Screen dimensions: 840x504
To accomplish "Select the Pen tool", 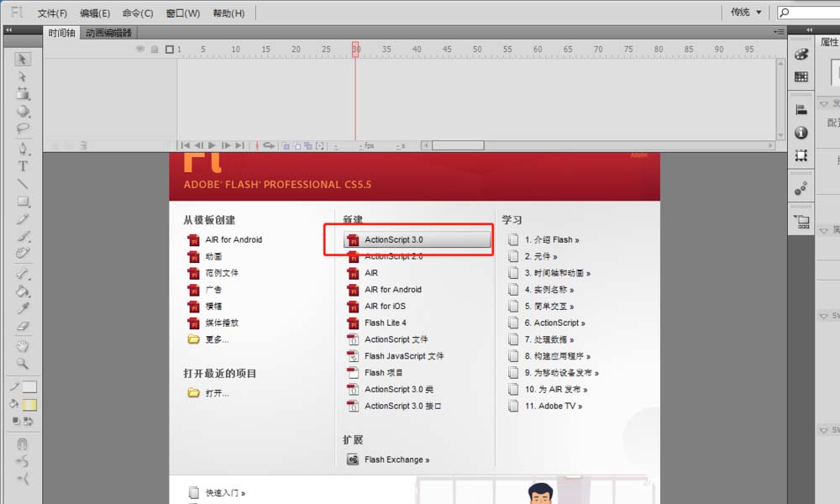I will [x=22, y=149].
